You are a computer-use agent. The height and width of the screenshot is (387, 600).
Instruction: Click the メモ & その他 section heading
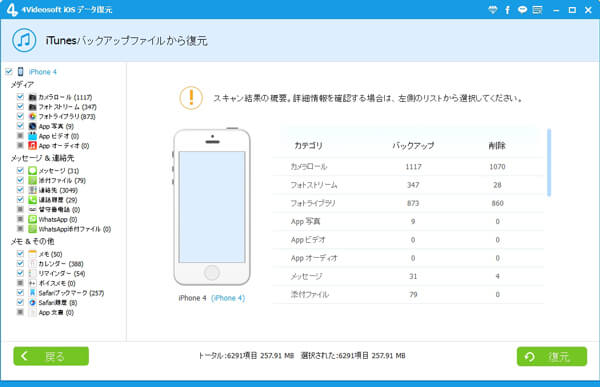pyautogui.click(x=33, y=242)
